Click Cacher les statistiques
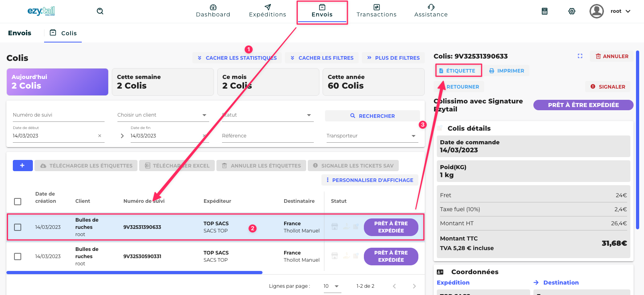Viewport: 644px width, 295px height. click(237, 58)
